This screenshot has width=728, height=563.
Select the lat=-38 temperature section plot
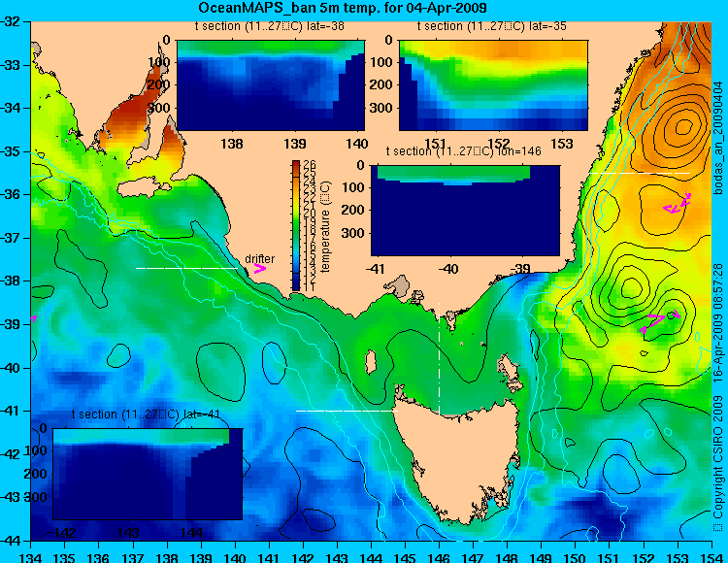coord(271,85)
